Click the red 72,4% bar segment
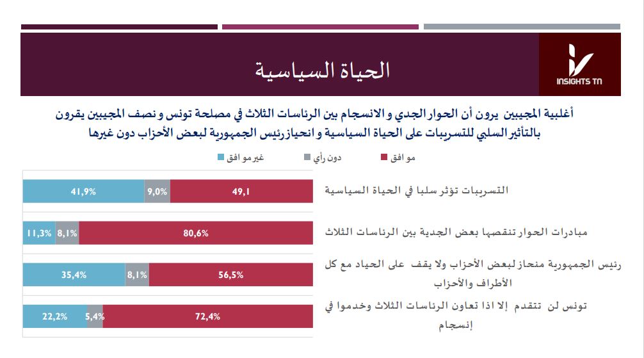The image size is (644, 358). coord(208,316)
